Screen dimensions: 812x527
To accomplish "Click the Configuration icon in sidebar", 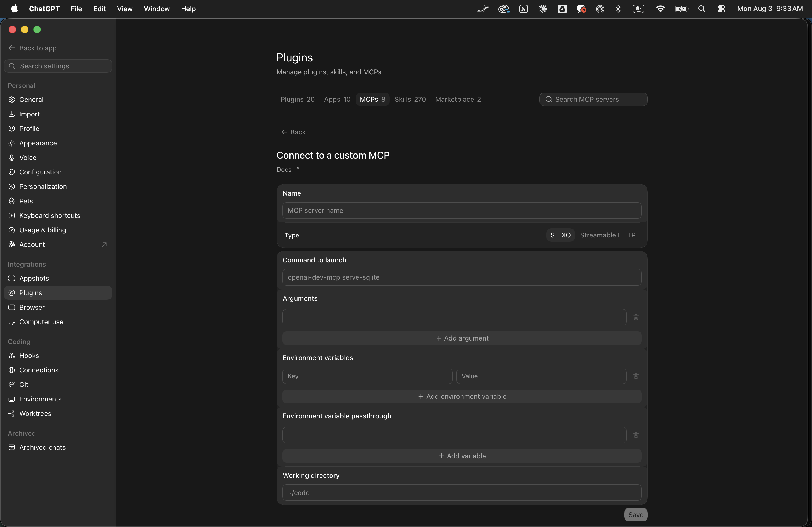I will click(x=12, y=172).
